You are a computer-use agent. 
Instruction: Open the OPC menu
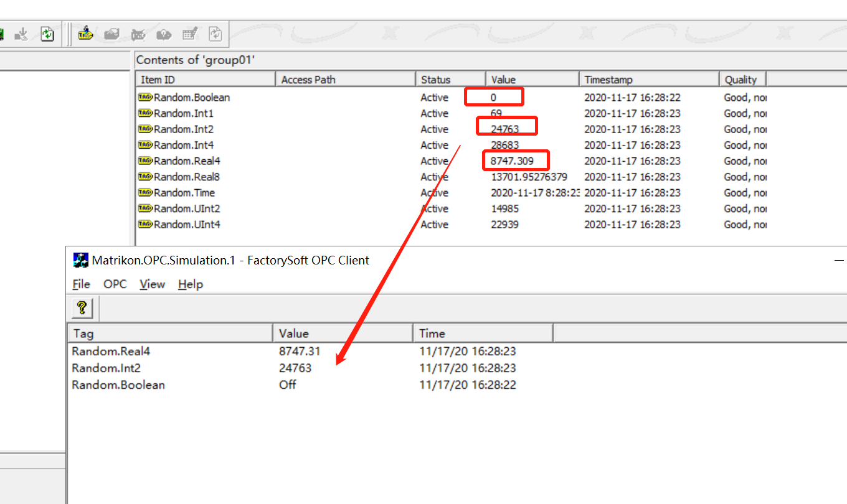pyautogui.click(x=115, y=284)
